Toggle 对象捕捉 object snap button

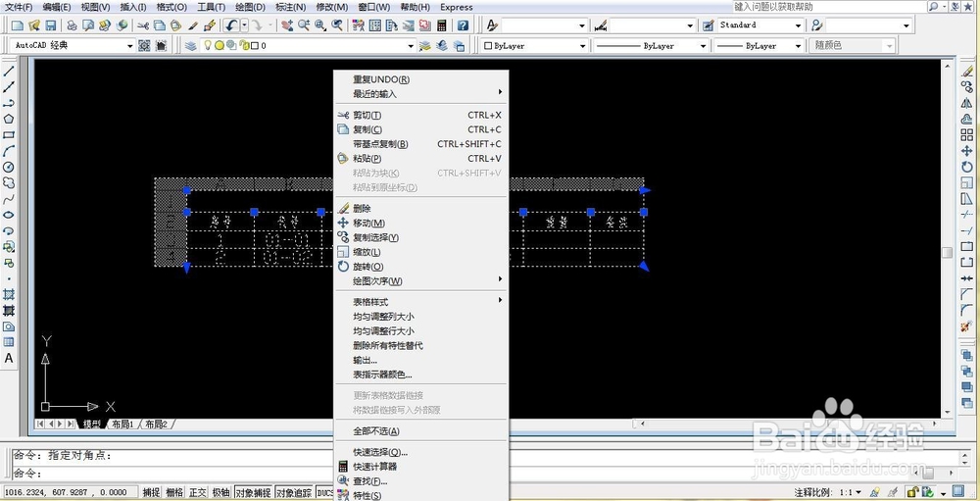[253, 493]
